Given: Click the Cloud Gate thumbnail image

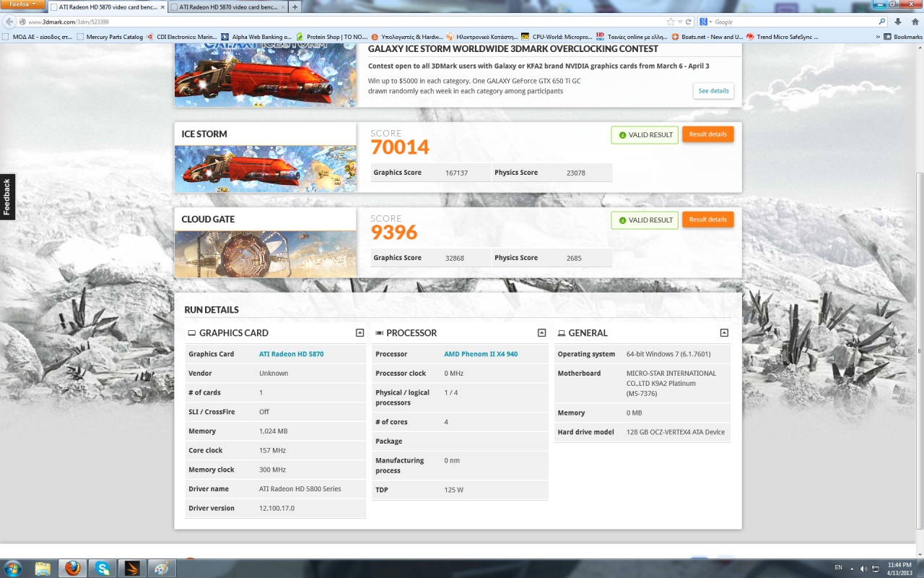Looking at the screenshot, I should coord(265,254).
